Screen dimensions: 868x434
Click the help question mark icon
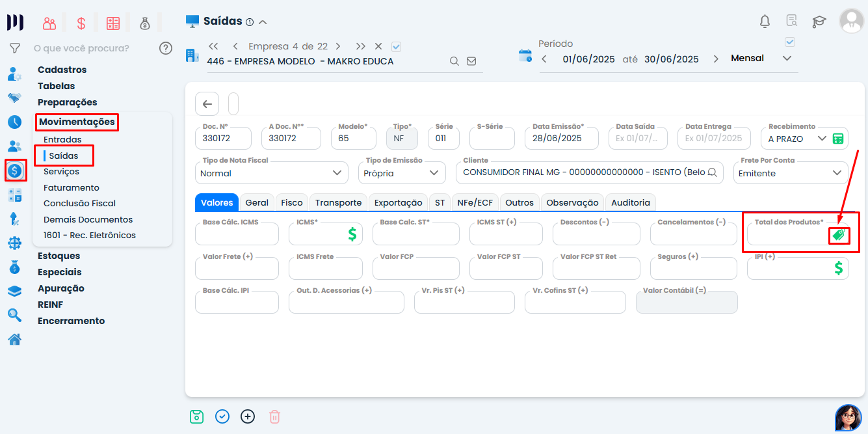[x=166, y=48]
